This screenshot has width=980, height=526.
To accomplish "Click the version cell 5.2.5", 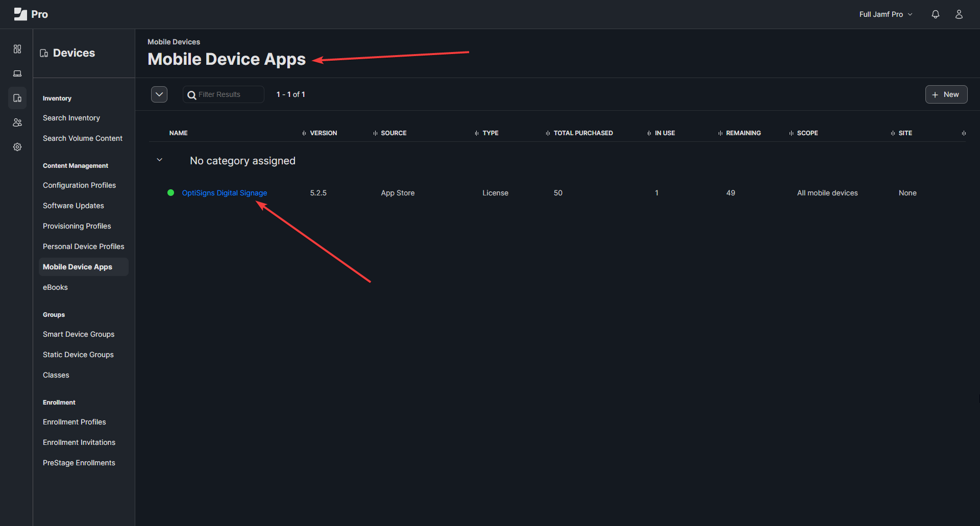I will [318, 193].
